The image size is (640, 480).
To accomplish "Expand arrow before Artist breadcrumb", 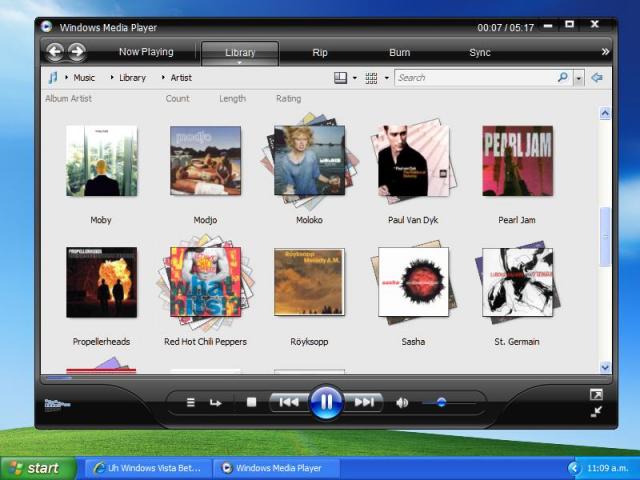I will [163, 77].
